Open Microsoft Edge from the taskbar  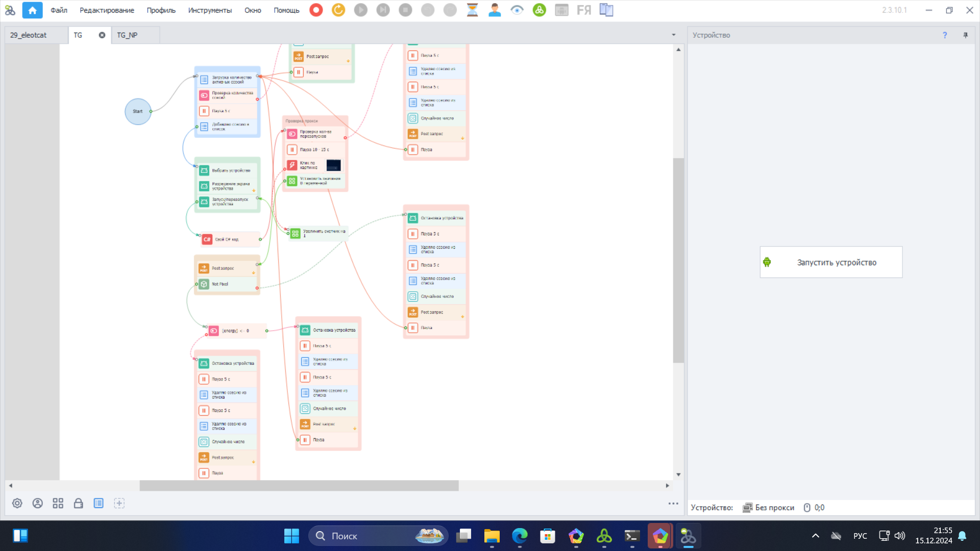tap(520, 536)
